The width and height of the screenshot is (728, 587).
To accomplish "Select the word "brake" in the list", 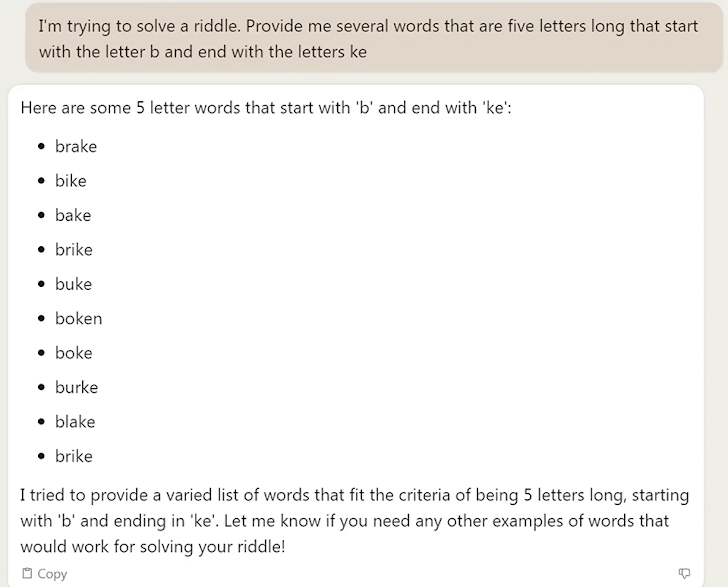I will 76,146.
